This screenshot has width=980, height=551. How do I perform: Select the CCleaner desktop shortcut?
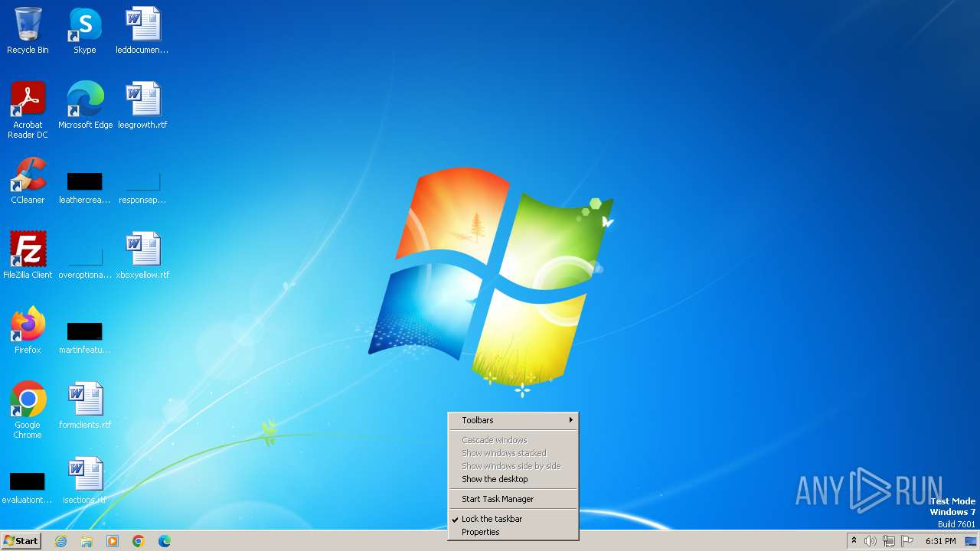coord(28,181)
